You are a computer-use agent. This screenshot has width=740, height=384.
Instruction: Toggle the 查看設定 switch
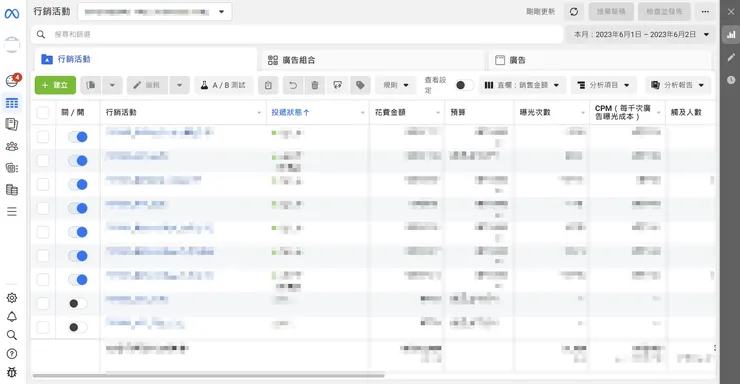(x=463, y=85)
